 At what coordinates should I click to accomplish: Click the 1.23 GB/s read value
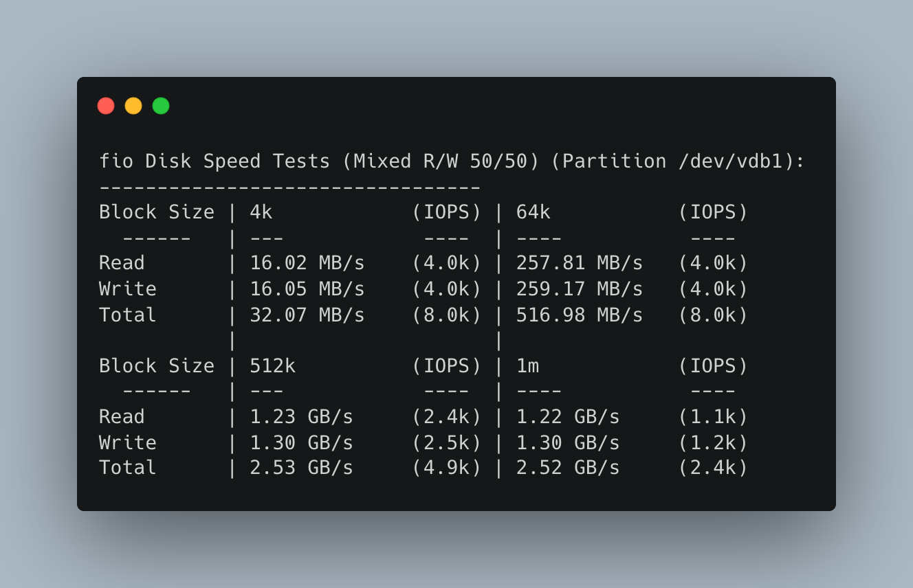click(x=302, y=418)
